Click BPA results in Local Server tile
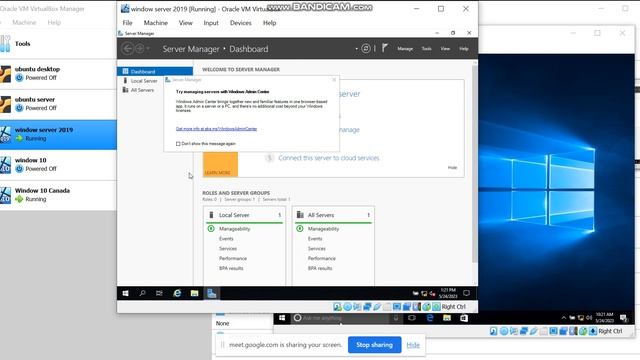Screen dimensions: 640x360 click(231, 269)
